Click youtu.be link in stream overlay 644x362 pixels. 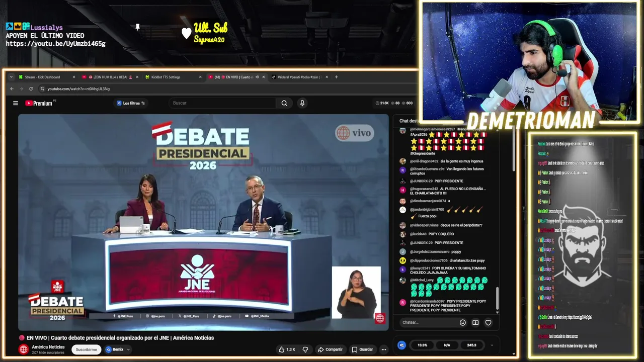coord(55,44)
